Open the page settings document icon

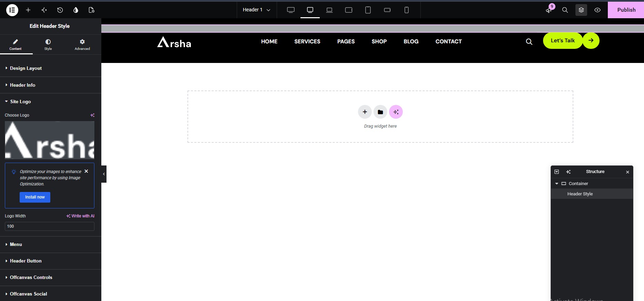(x=92, y=10)
